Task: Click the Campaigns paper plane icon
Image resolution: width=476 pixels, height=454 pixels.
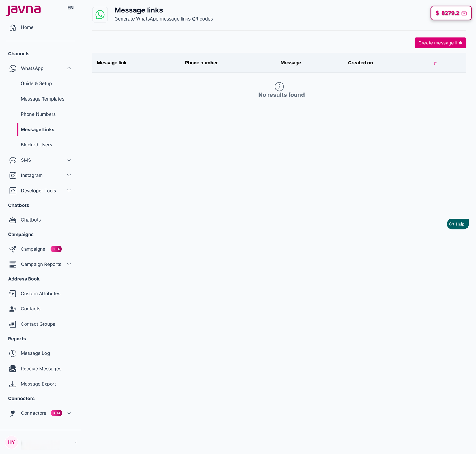Action: [x=13, y=249]
